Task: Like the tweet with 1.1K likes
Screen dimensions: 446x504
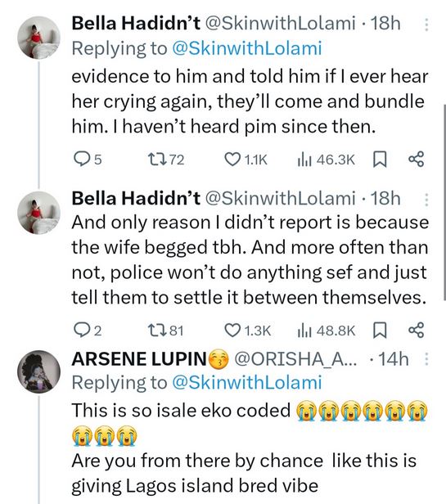Action: [246, 160]
